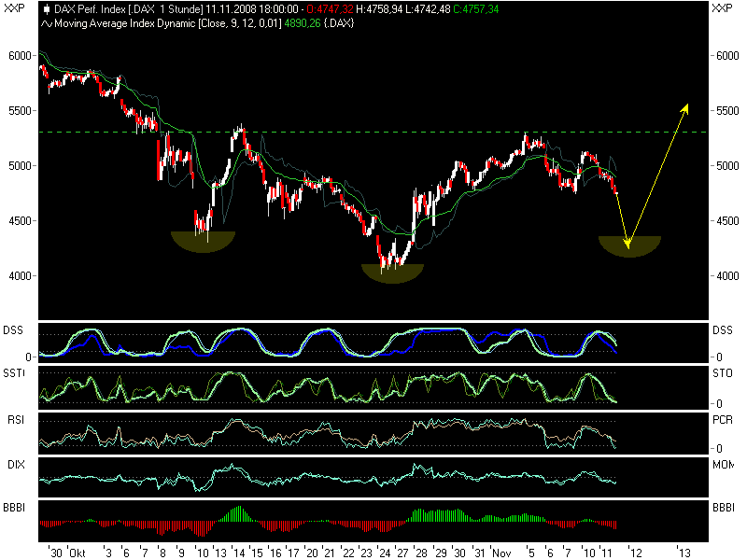The image size is (747, 560).
Task: Click 6000 on the left price axis
Action: pos(20,56)
